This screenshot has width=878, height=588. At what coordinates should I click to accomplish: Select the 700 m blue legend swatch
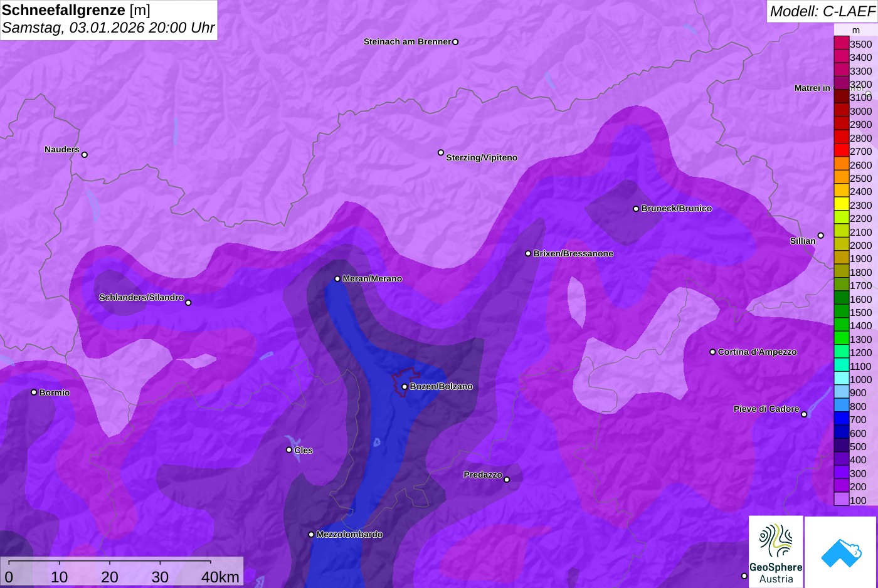[x=841, y=419]
